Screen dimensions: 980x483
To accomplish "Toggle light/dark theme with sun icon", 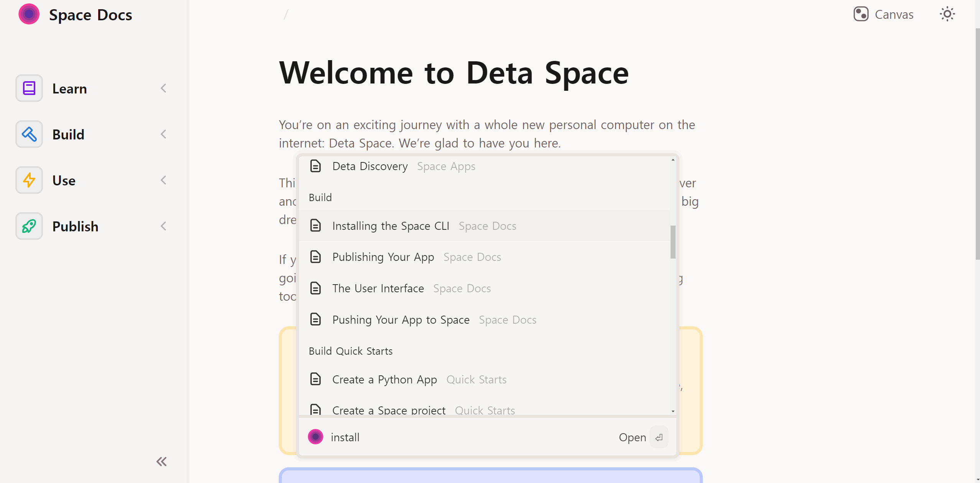I will pyautogui.click(x=947, y=14).
